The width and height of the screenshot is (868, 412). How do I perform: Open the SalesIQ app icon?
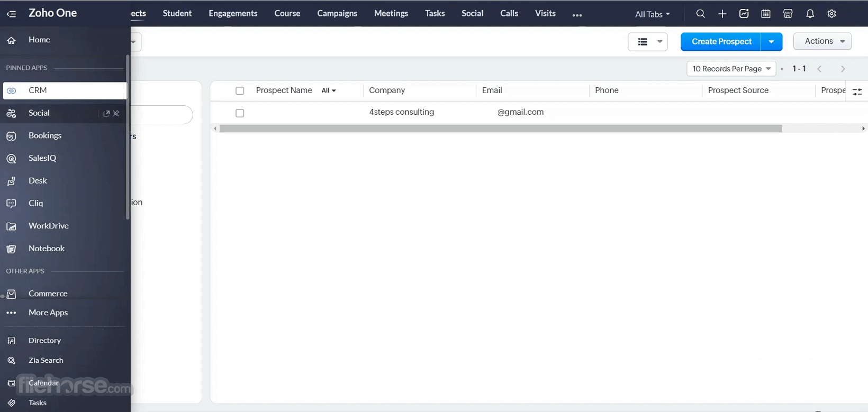(x=11, y=158)
